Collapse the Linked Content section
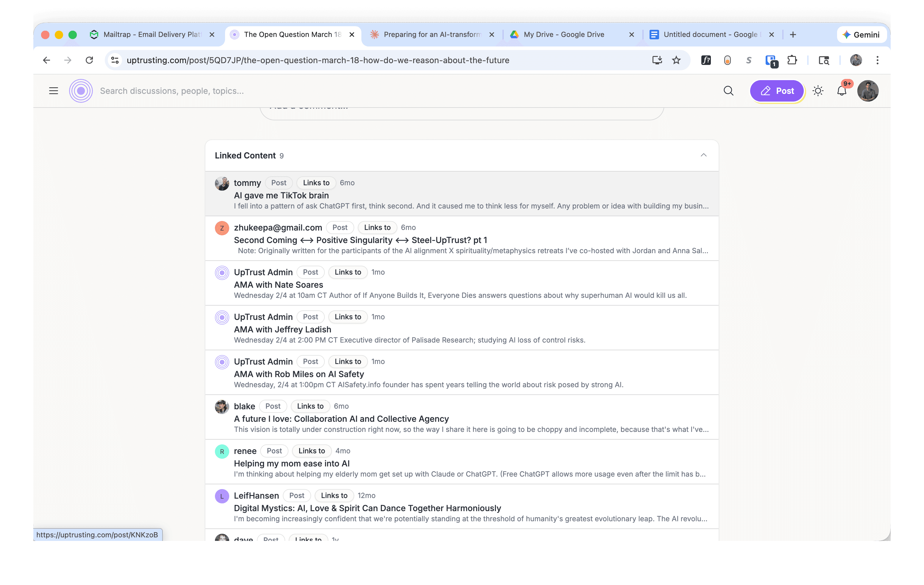 tap(703, 155)
